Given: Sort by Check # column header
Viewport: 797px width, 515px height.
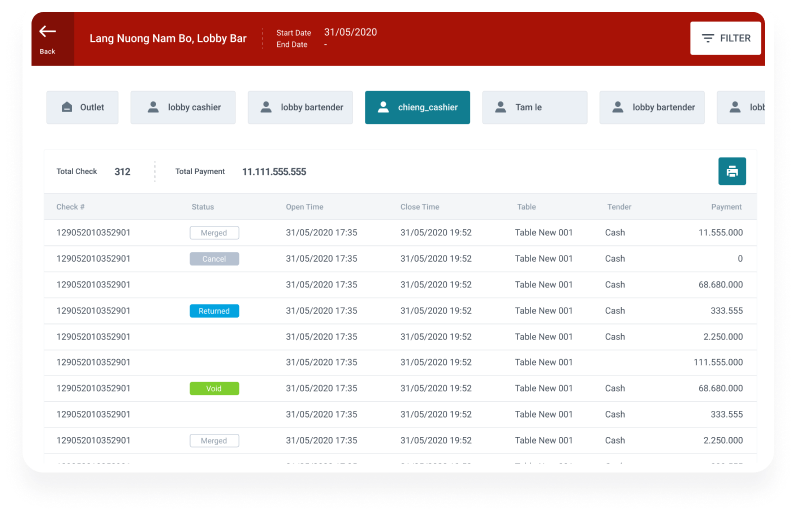Looking at the screenshot, I should point(70,207).
